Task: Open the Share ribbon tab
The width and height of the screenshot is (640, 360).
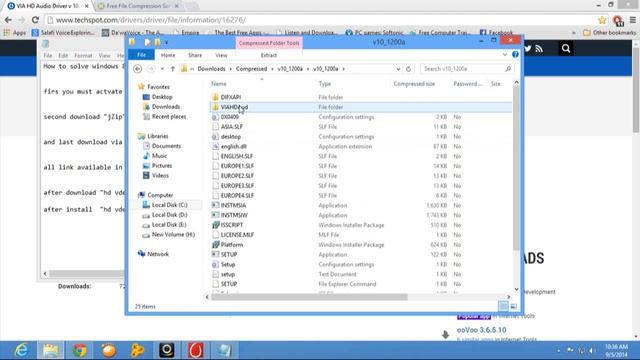Action: (195, 55)
